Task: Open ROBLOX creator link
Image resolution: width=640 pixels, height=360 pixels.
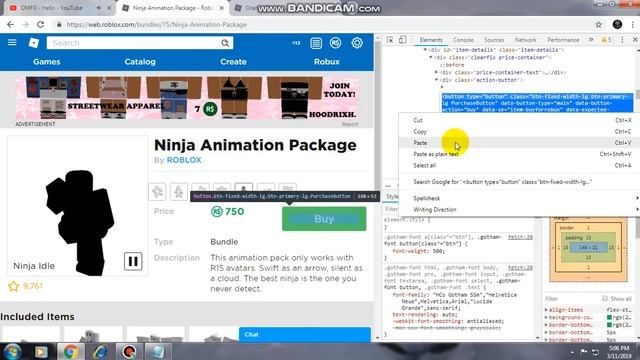Action: pyautogui.click(x=184, y=160)
